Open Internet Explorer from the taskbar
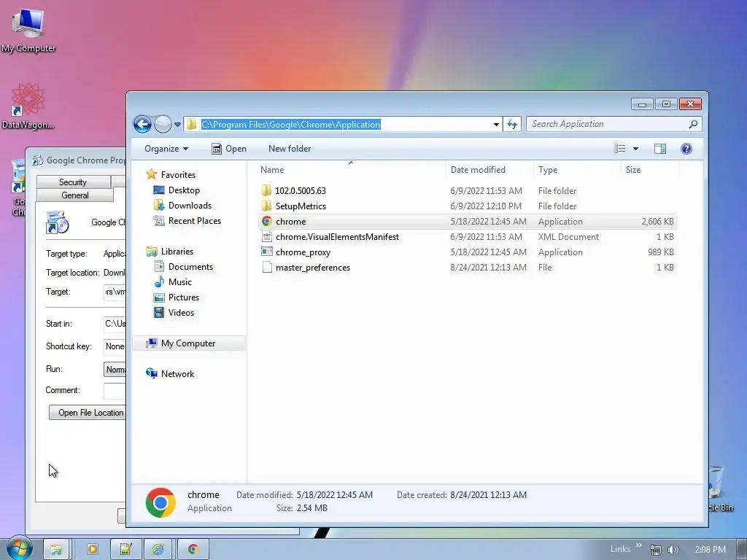The width and height of the screenshot is (747, 560). coord(158,550)
